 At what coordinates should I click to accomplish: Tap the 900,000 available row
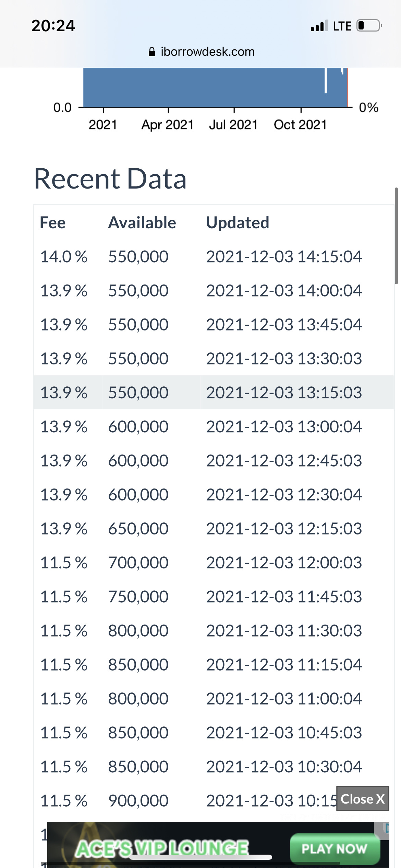pos(214,801)
